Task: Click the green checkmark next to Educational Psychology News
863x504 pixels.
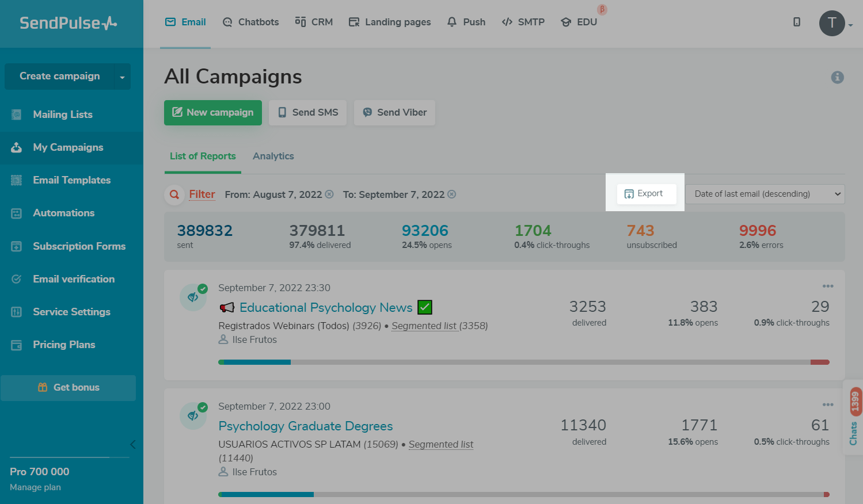Action: 425,308
